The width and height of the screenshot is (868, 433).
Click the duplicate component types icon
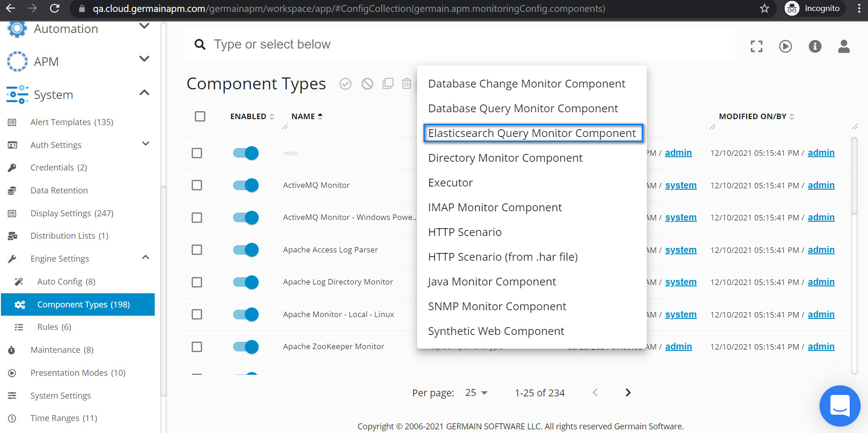click(x=388, y=84)
